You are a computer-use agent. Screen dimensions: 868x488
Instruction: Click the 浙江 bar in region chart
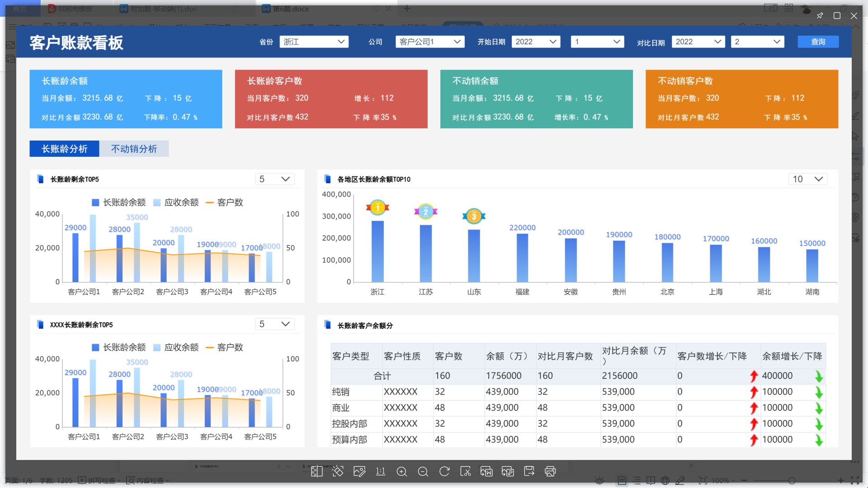pos(377,251)
